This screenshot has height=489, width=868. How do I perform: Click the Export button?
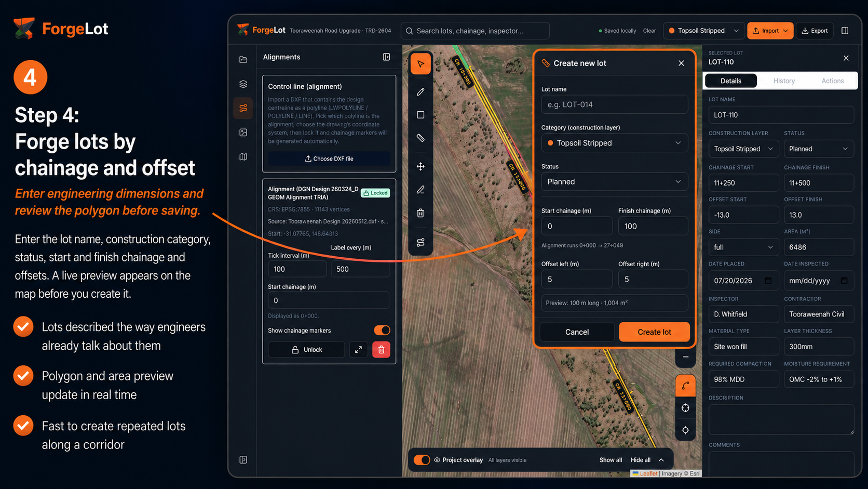pyautogui.click(x=815, y=31)
